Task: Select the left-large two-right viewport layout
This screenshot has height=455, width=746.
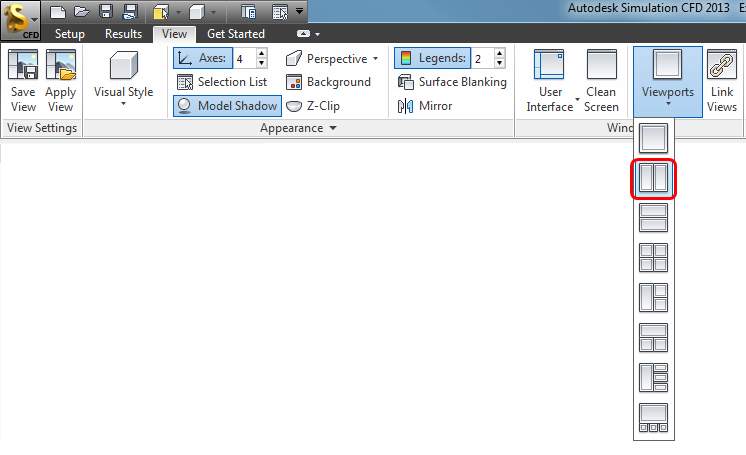Action: (653, 297)
